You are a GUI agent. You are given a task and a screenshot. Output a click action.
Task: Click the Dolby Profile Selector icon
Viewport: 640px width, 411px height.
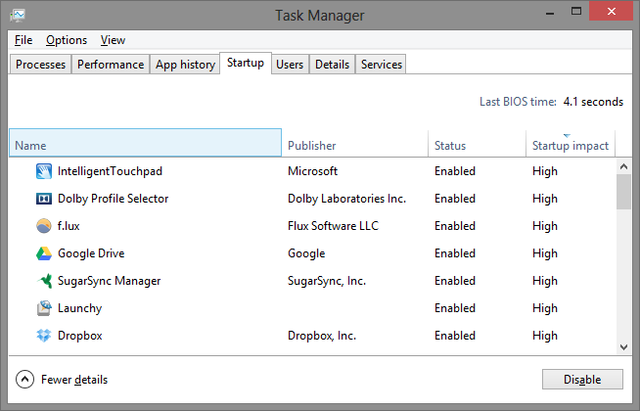[x=44, y=199]
